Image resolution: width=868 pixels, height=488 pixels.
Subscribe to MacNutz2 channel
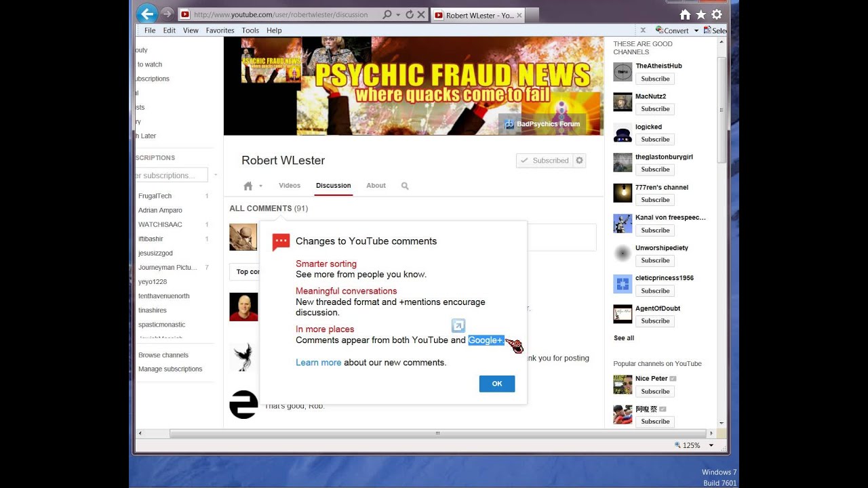coord(655,108)
